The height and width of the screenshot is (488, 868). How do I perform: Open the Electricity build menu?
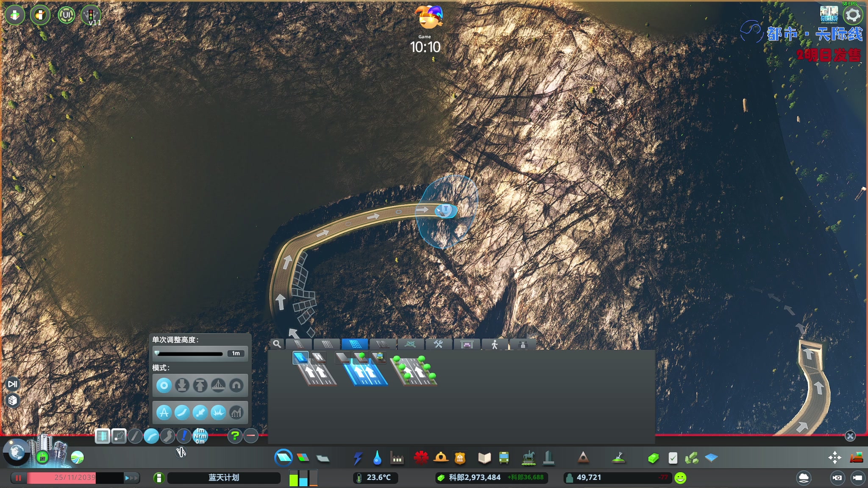coord(358,458)
